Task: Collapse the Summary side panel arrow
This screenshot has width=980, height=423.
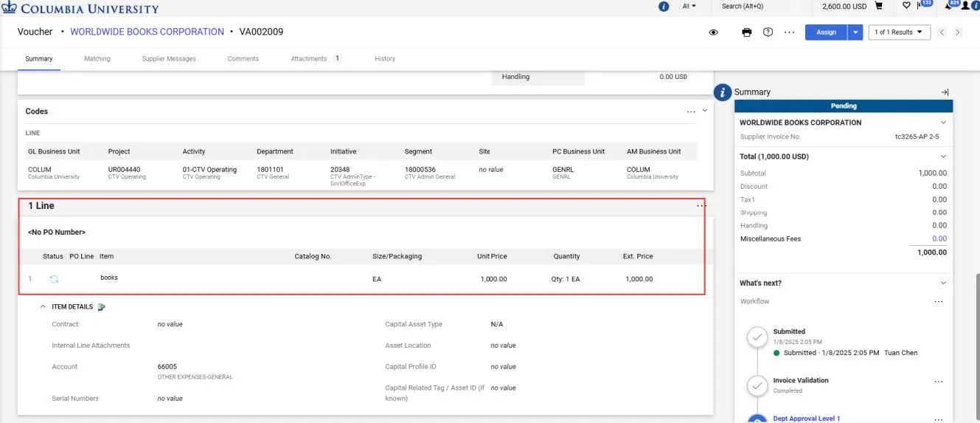Action: (945, 92)
